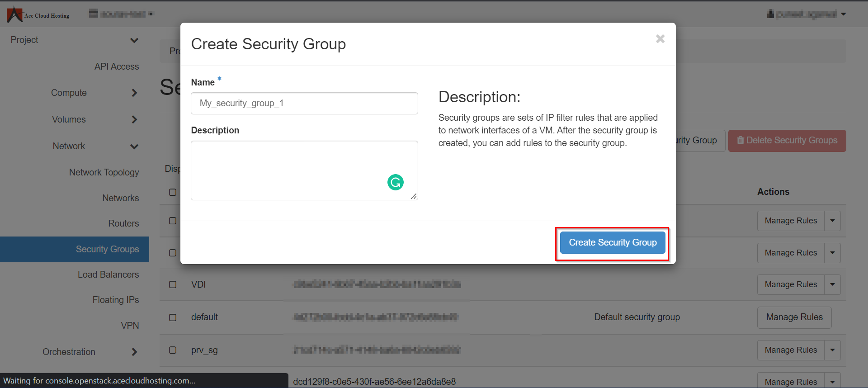Open the project selector in header
Image resolution: width=868 pixels, height=388 pixels.
(121, 14)
